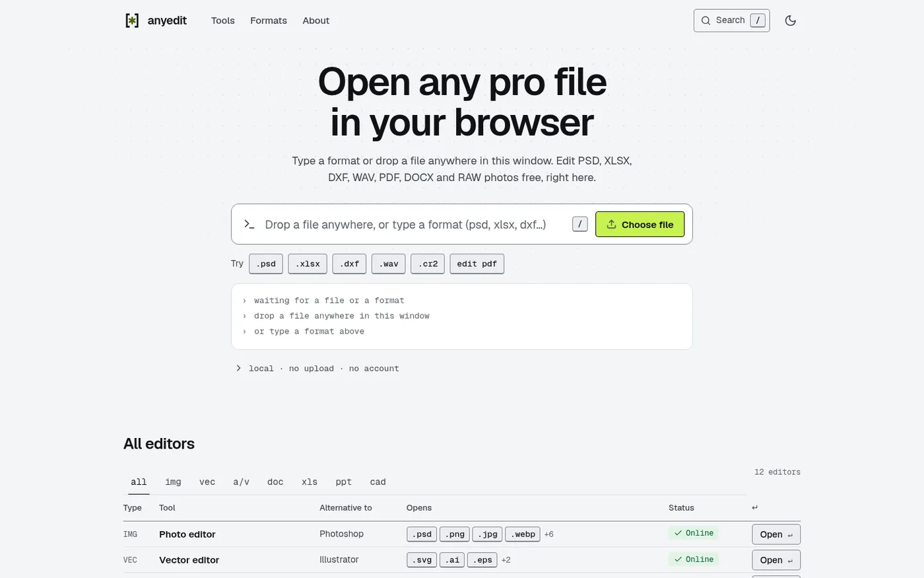The width and height of the screenshot is (924, 578).
Task: Click the slash shortcut key in the format input
Action: [579, 225]
